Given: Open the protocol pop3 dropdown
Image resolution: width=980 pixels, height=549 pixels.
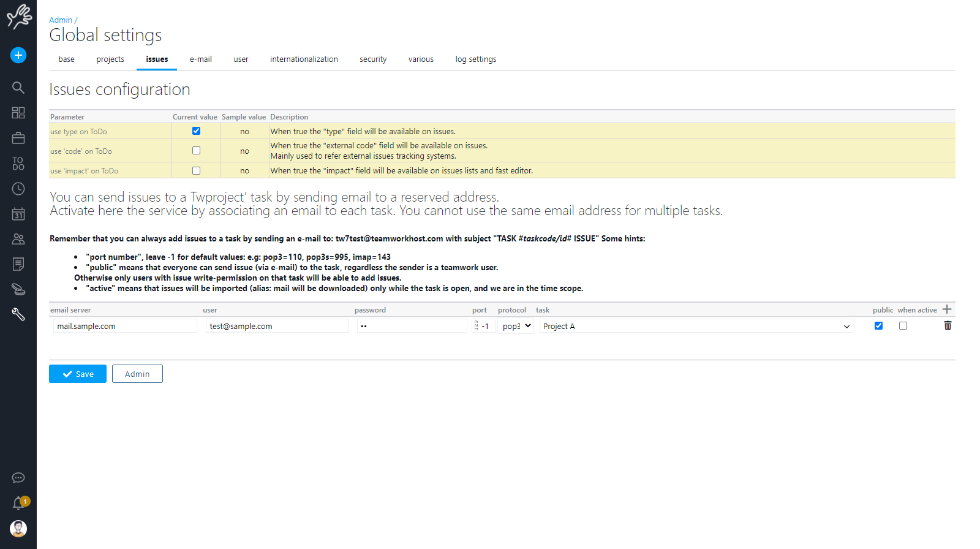Looking at the screenshot, I should tap(516, 326).
